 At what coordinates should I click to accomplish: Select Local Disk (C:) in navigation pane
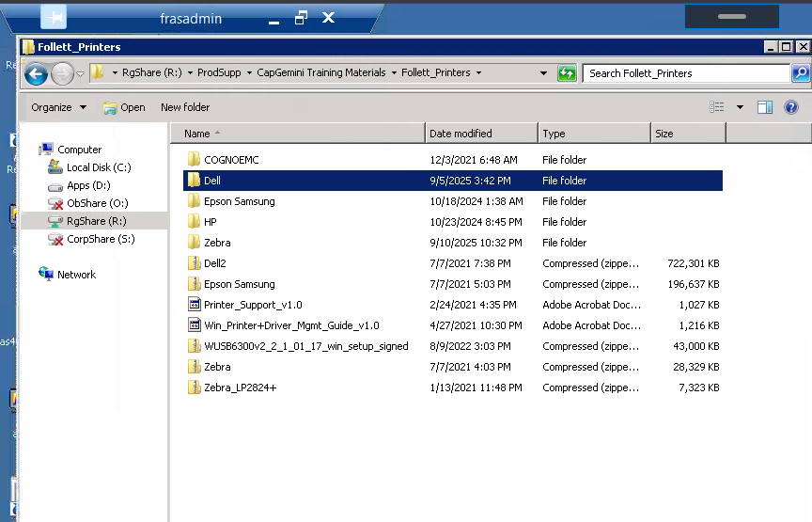pos(99,167)
